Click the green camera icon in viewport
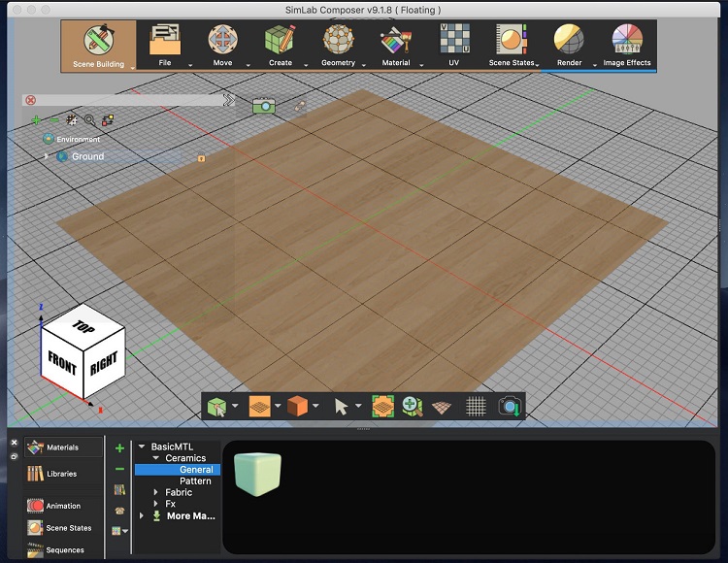The width and height of the screenshot is (728, 563). click(x=263, y=105)
